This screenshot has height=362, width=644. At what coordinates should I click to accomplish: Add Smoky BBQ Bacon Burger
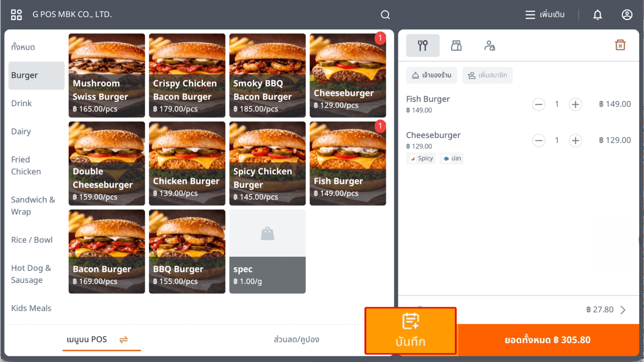267,75
